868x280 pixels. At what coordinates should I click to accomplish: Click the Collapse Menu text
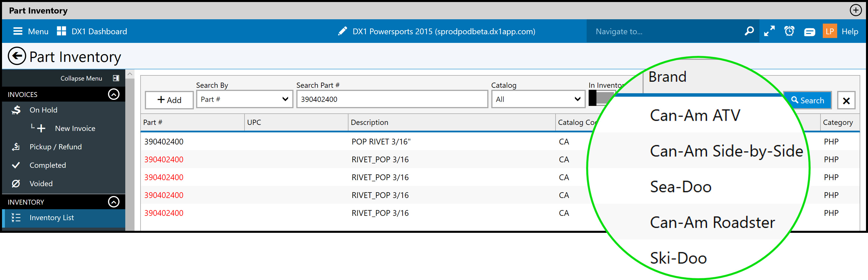coord(81,78)
